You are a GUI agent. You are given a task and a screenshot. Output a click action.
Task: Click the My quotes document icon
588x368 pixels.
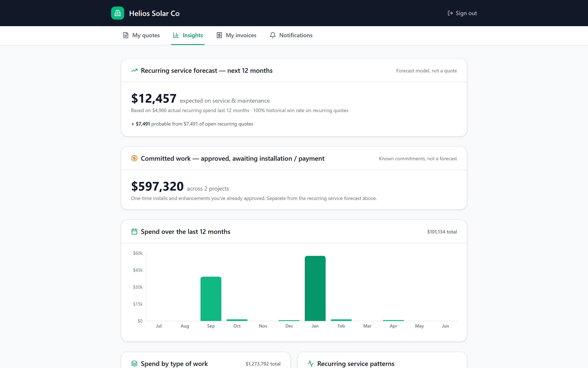(x=126, y=35)
